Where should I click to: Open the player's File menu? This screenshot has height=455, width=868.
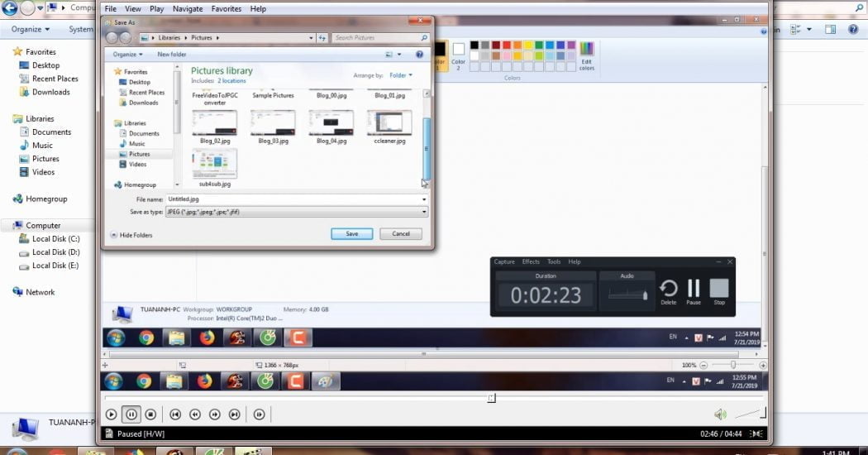111,9
